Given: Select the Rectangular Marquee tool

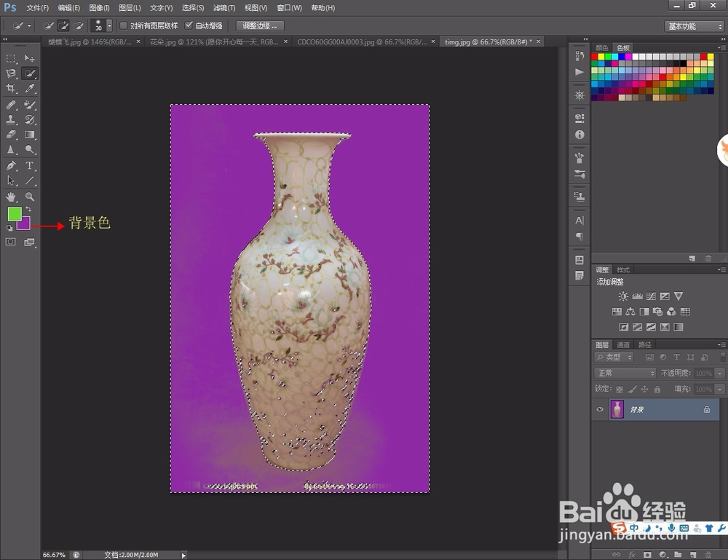Looking at the screenshot, I should 11,58.
